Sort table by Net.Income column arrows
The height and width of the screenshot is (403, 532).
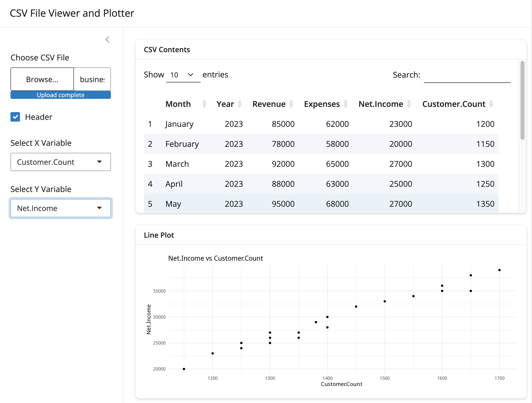(409, 104)
